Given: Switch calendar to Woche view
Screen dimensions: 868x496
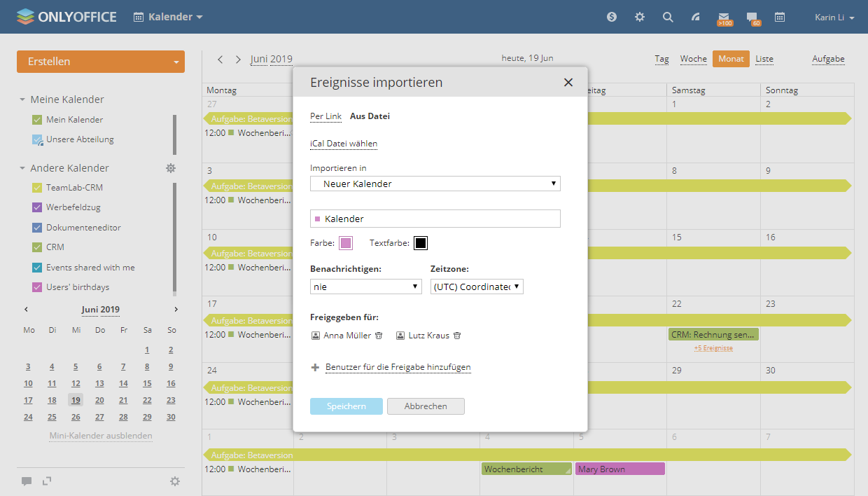Looking at the screenshot, I should point(693,59).
